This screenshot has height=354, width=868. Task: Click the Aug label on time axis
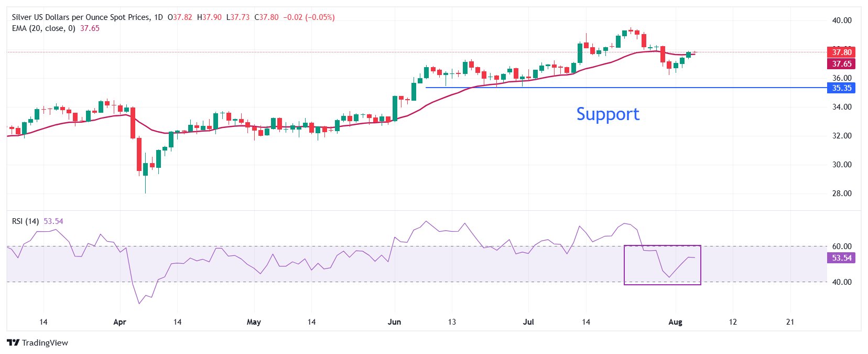[675, 322]
